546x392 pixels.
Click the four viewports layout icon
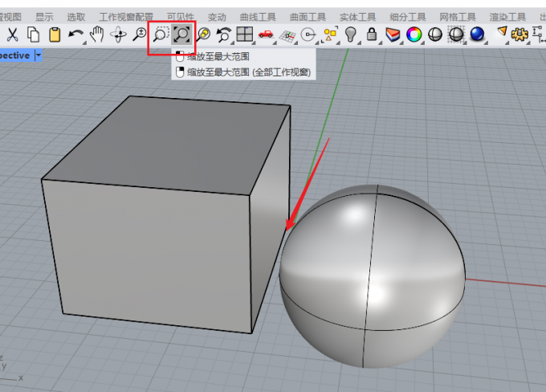click(244, 35)
